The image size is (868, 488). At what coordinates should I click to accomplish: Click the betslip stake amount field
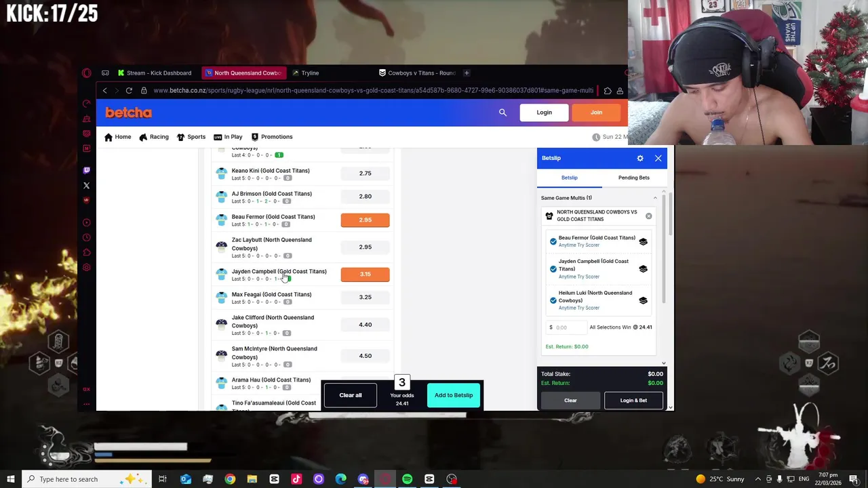click(x=566, y=327)
